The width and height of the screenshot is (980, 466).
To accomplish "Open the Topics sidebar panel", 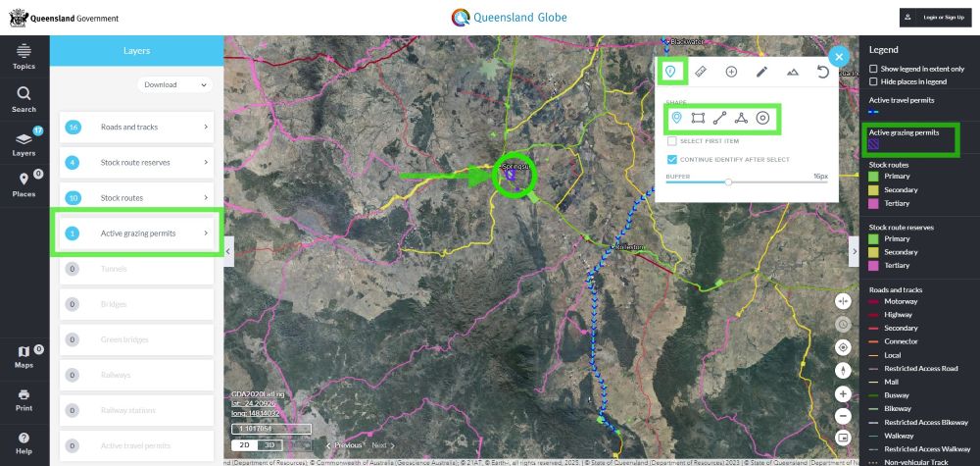I will [24, 56].
